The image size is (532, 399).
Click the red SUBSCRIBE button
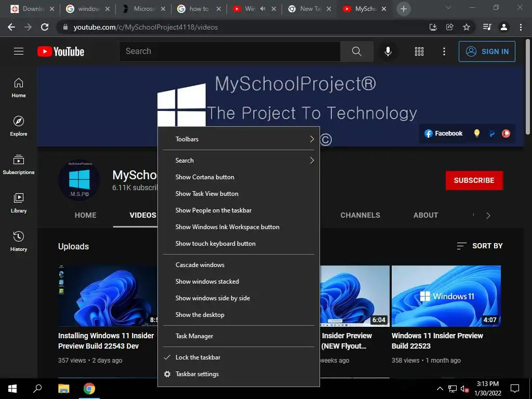[x=474, y=180]
